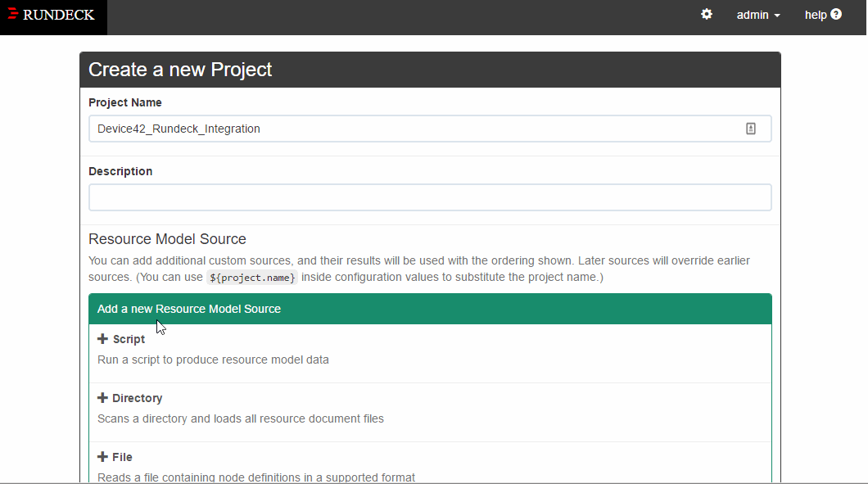This screenshot has height=484, width=868.
Task: Click the icon inside the Project Name field
Action: [x=751, y=129]
